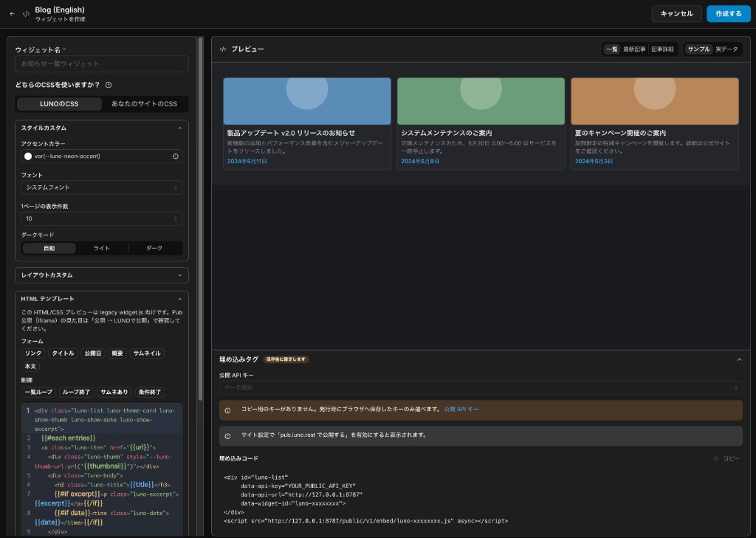Switch preview to 最新記事 tab
The height and width of the screenshot is (538, 756).
point(634,49)
